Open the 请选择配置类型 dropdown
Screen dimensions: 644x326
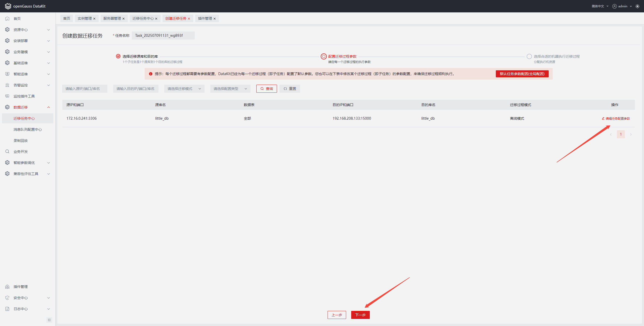tap(230, 89)
